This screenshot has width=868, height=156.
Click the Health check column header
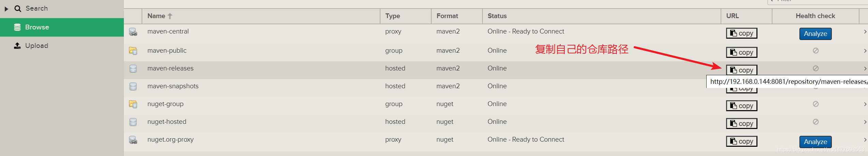pyautogui.click(x=815, y=16)
